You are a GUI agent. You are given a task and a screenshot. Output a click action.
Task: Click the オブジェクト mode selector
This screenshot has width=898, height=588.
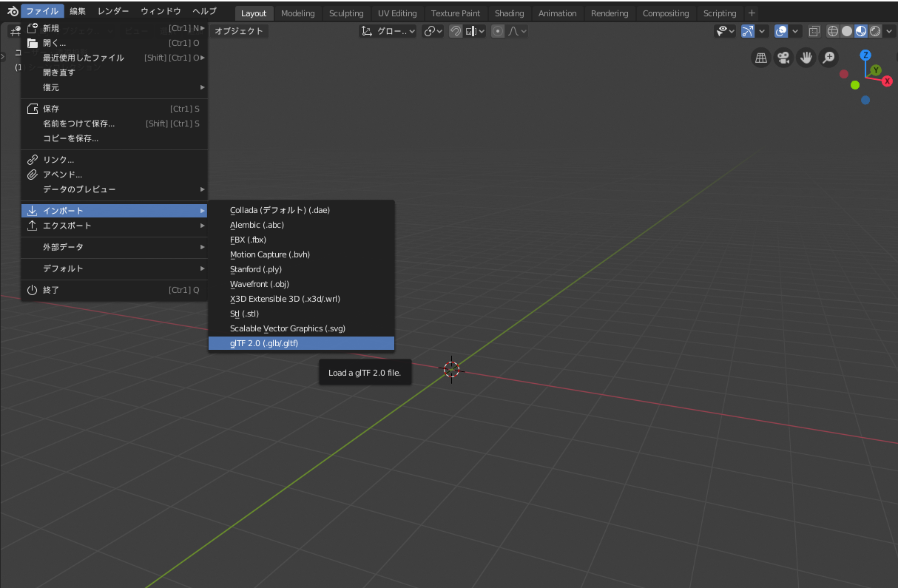click(x=238, y=32)
